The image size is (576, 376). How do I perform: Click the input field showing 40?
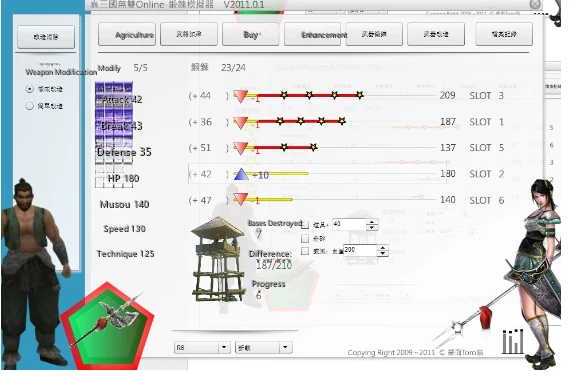[349, 225]
